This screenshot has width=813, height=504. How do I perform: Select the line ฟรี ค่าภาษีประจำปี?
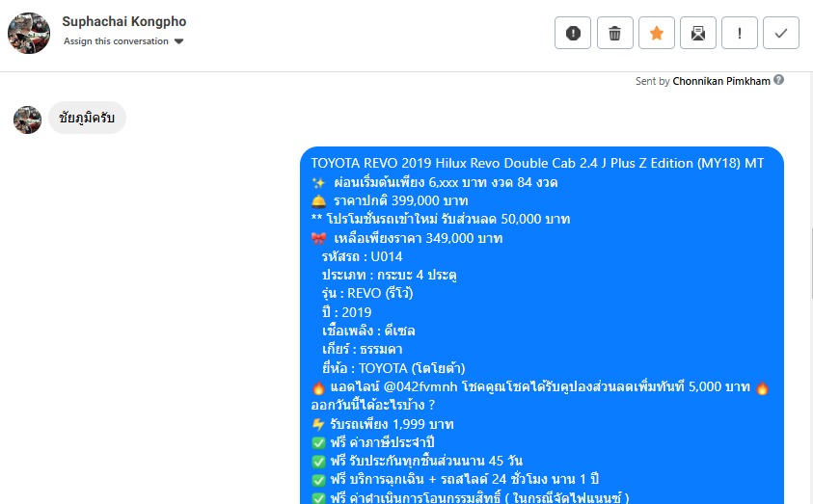click(373, 443)
